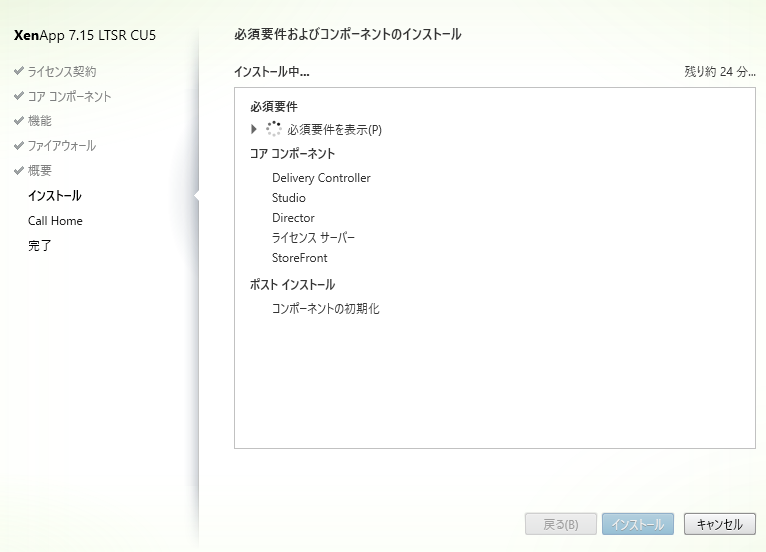Select Delivery Controller in component list
Image resolution: width=766 pixels, height=552 pixels.
pos(321,178)
